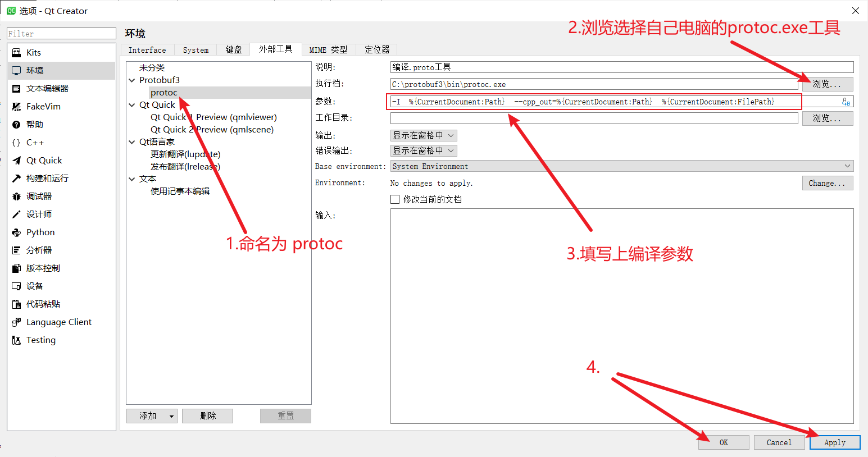The width and height of the screenshot is (868, 457).
Task: Click 浏览 button for 执行档
Action: pos(828,84)
